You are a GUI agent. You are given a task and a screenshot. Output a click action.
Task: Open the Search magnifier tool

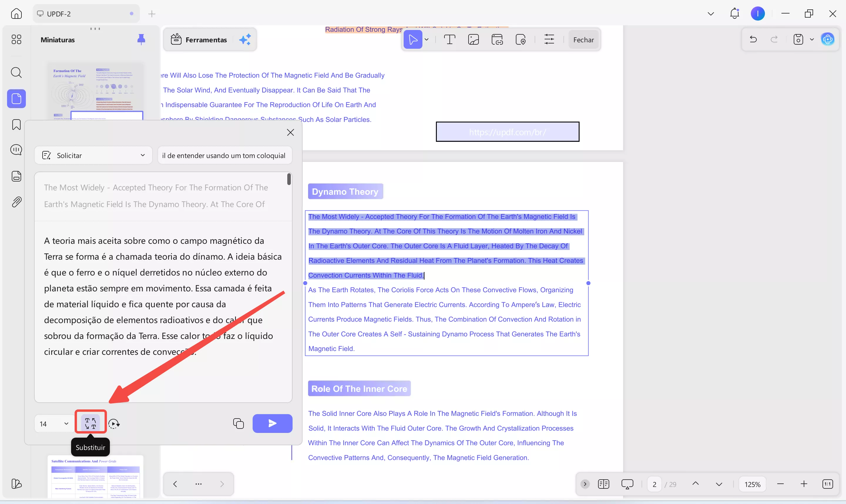16,72
